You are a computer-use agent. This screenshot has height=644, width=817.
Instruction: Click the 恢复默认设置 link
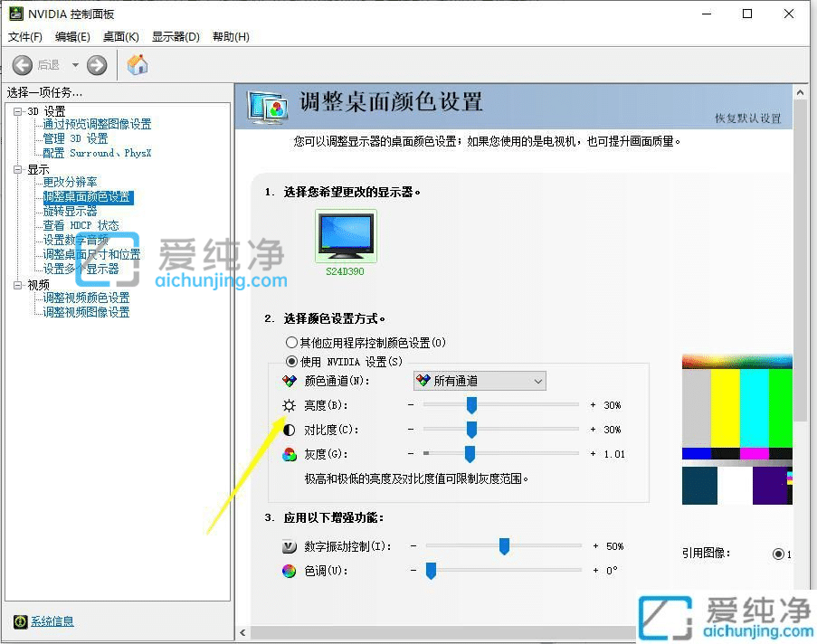[x=746, y=116]
